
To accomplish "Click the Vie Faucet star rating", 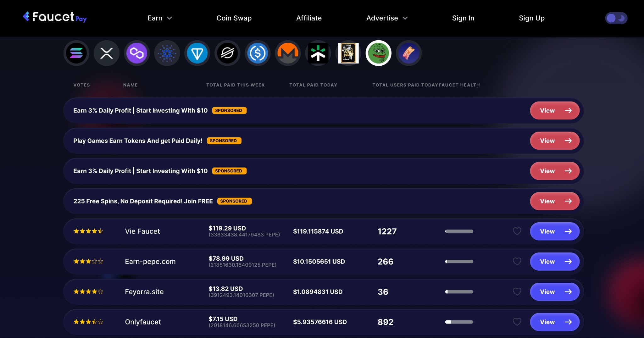I will pos(88,231).
